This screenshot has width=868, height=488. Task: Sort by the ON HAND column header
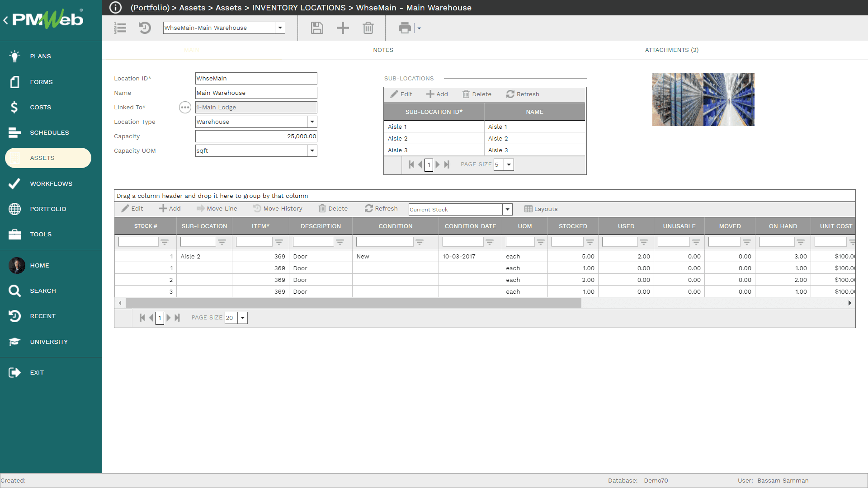(x=783, y=226)
